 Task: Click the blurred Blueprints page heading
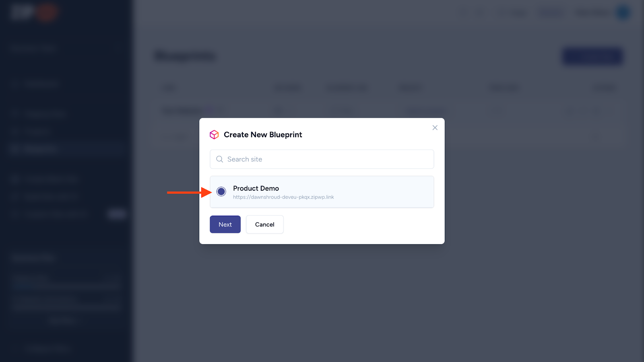185,56
